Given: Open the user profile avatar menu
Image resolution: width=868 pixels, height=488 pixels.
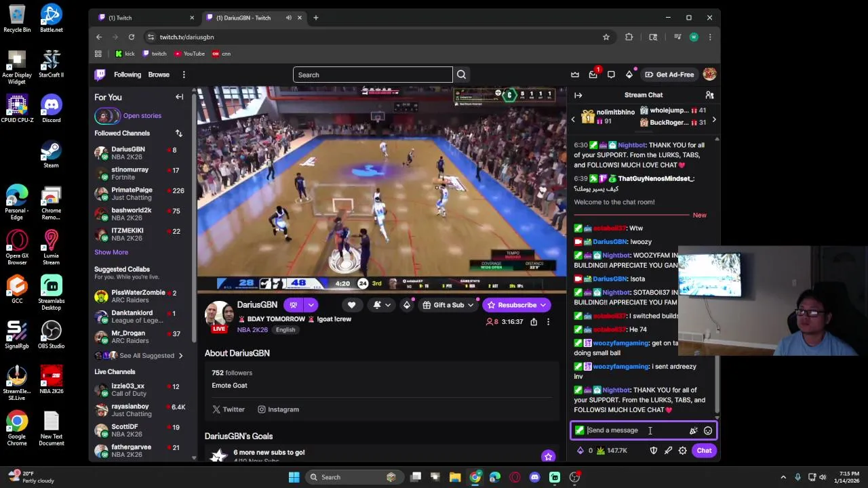Looking at the screenshot, I should [x=709, y=75].
